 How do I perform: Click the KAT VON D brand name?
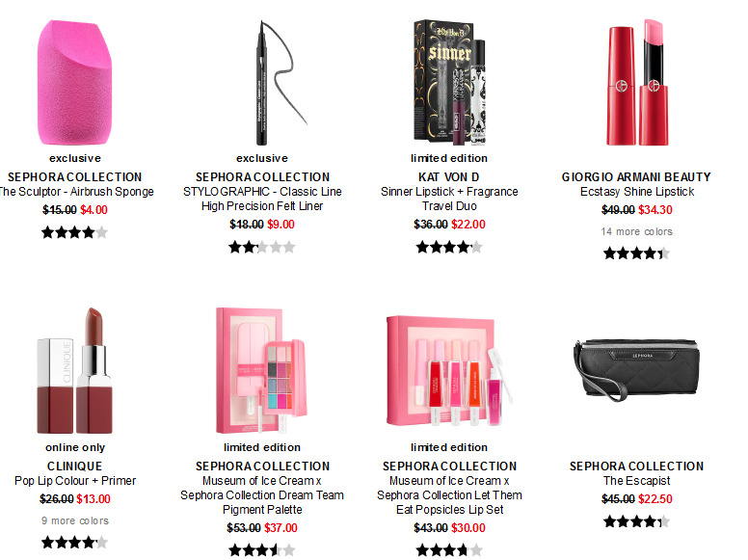click(x=449, y=177)
